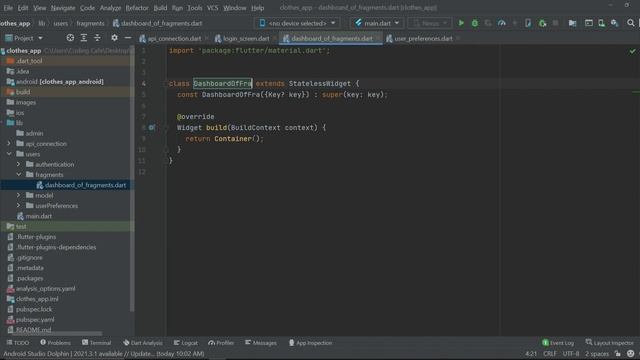This screenshot has width=640, height=360.
Task: Open the VCS menu
Action: click(212, 8)
